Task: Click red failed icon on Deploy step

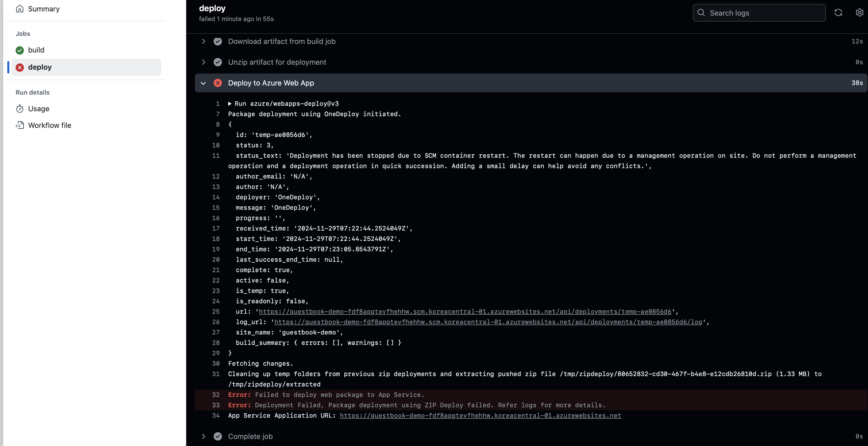Action: coord(218,83)
